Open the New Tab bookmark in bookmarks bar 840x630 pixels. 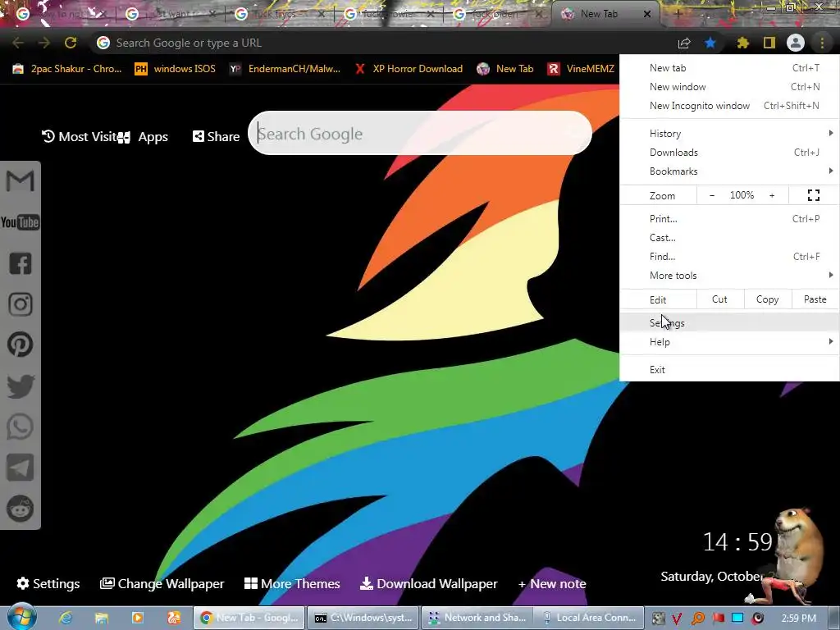coord(505,69)
